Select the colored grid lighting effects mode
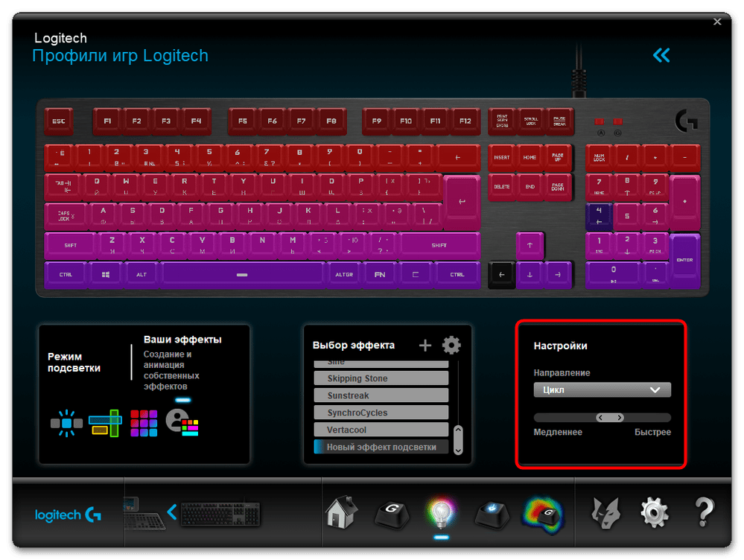The image size is (744, 560). tap(144, 422)
